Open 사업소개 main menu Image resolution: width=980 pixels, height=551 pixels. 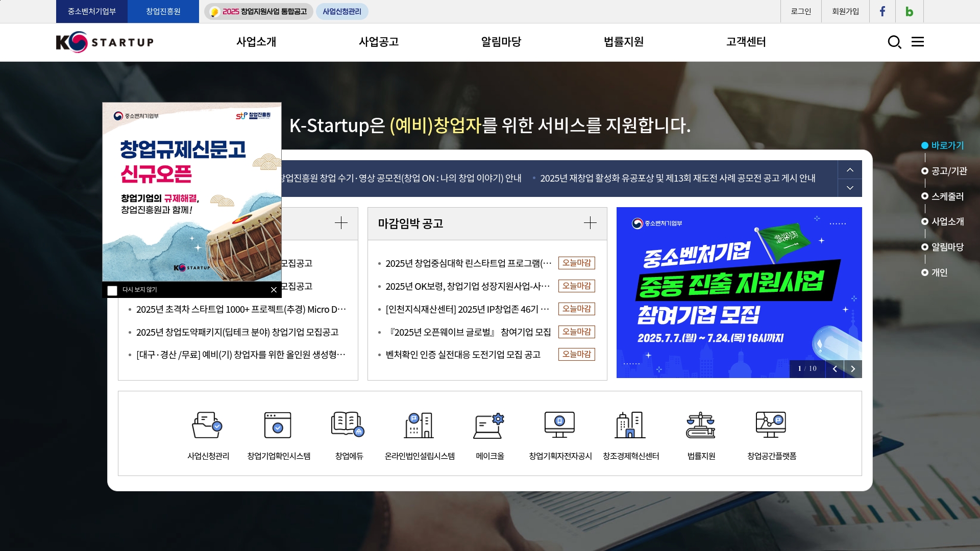pos(256,42)
